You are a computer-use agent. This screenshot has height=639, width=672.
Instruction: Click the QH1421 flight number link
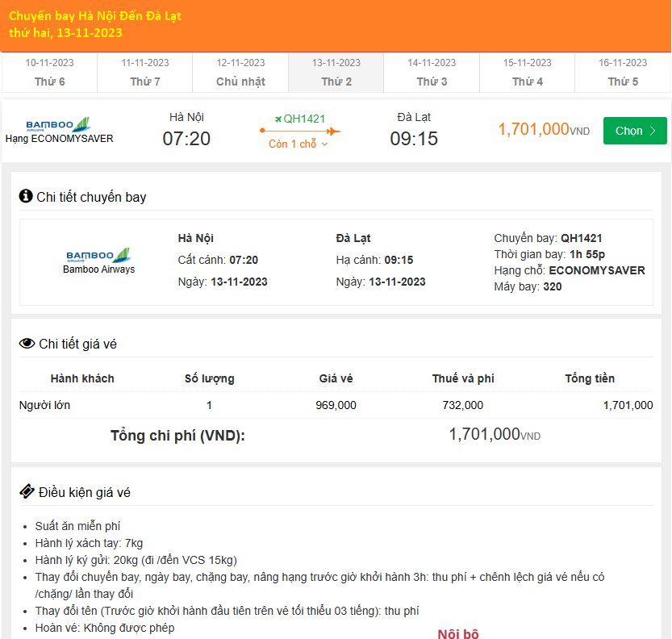click(304, 119)
